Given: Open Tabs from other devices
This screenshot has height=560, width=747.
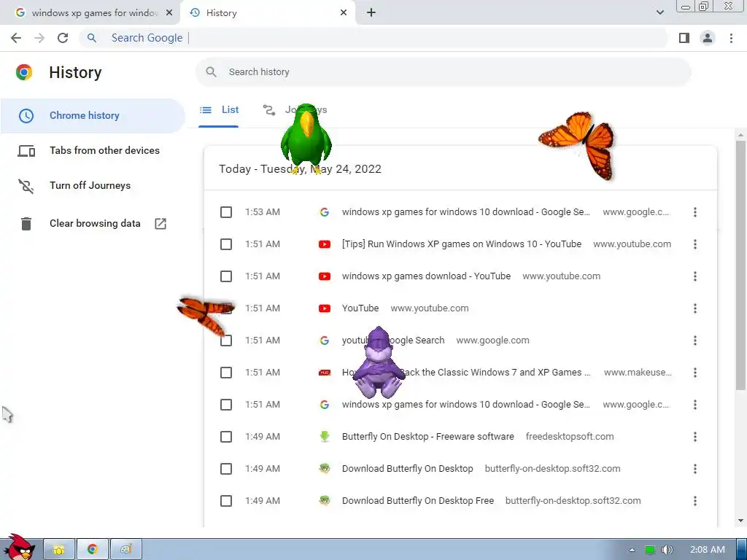Looking at the screenshot, I should tap(93, 150).
